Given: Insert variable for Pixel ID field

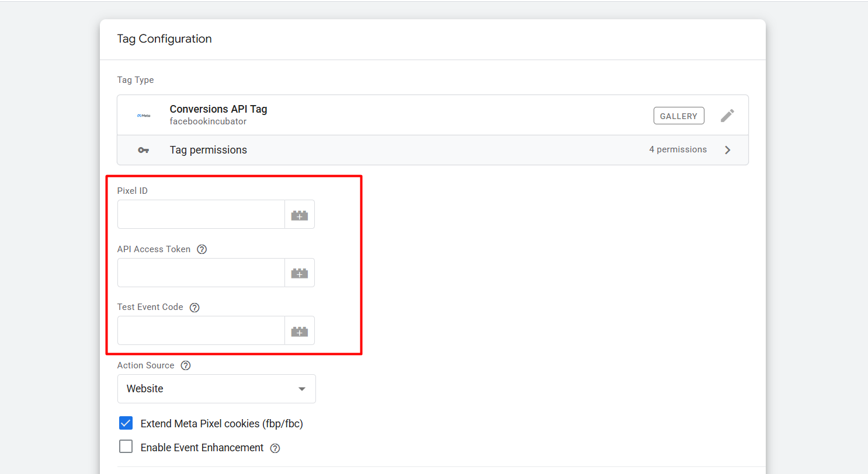Looking at the screenshot, I should click(299, 215).
